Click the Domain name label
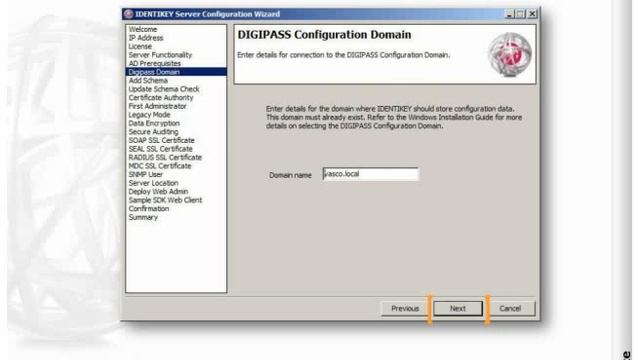The width and height of the screenshot is (640, 360). [x=290, y=175]
